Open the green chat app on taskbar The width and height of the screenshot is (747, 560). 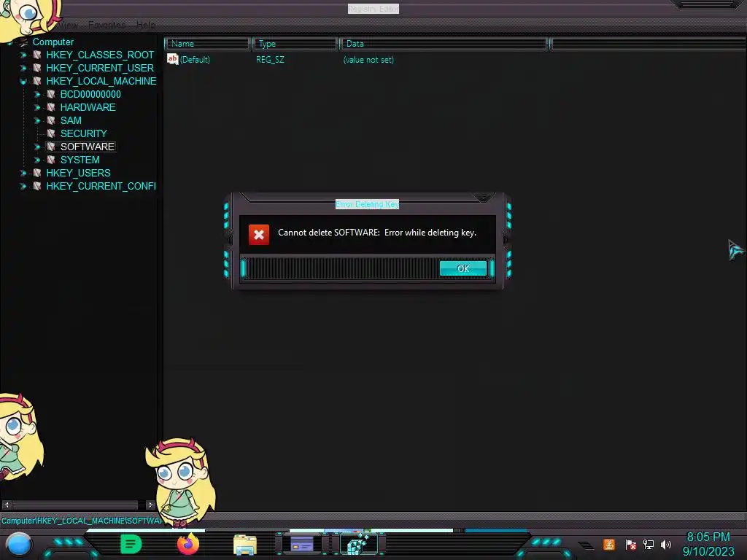(x=131, y=544)
